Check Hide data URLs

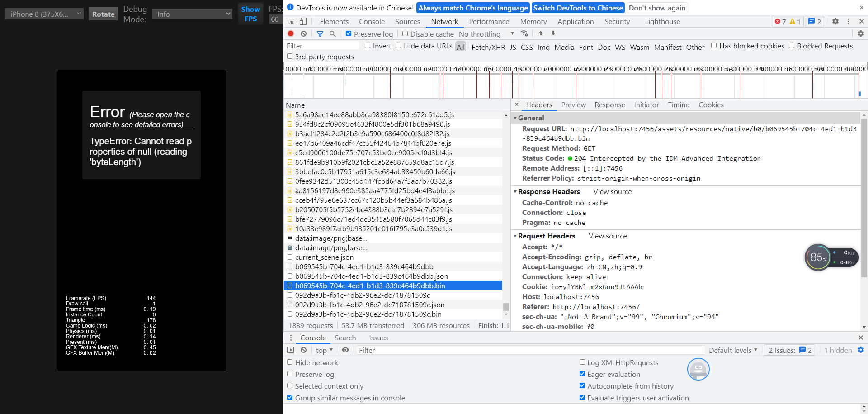398,45
